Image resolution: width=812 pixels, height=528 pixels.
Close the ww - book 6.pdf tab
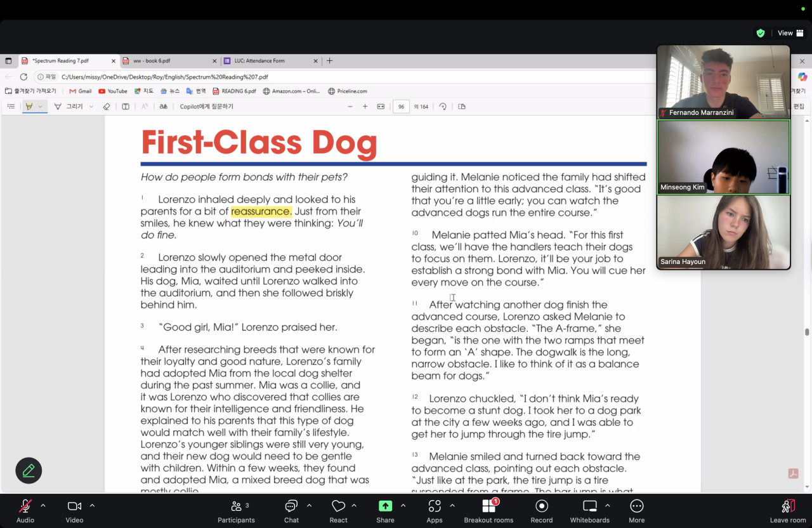click(214, 61)
